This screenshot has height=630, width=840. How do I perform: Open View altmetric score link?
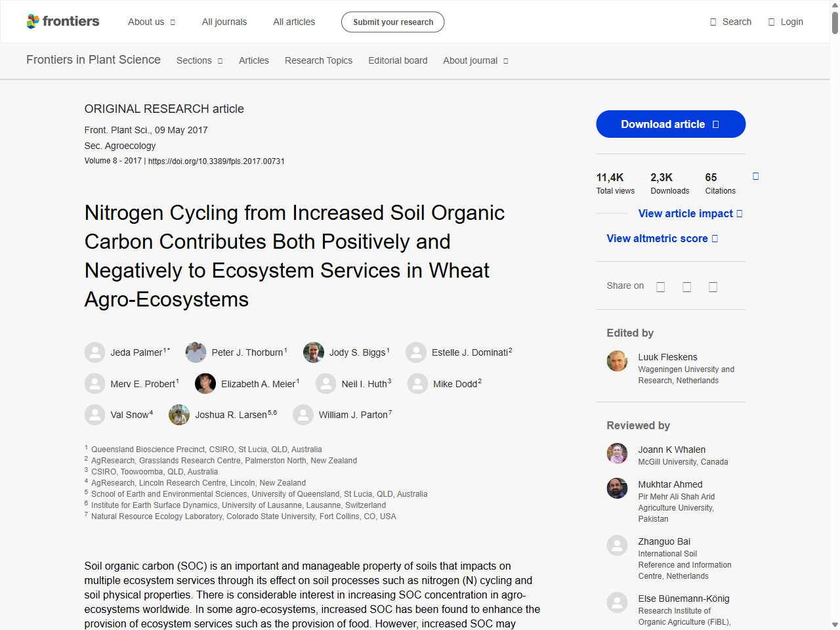point(662,238)
